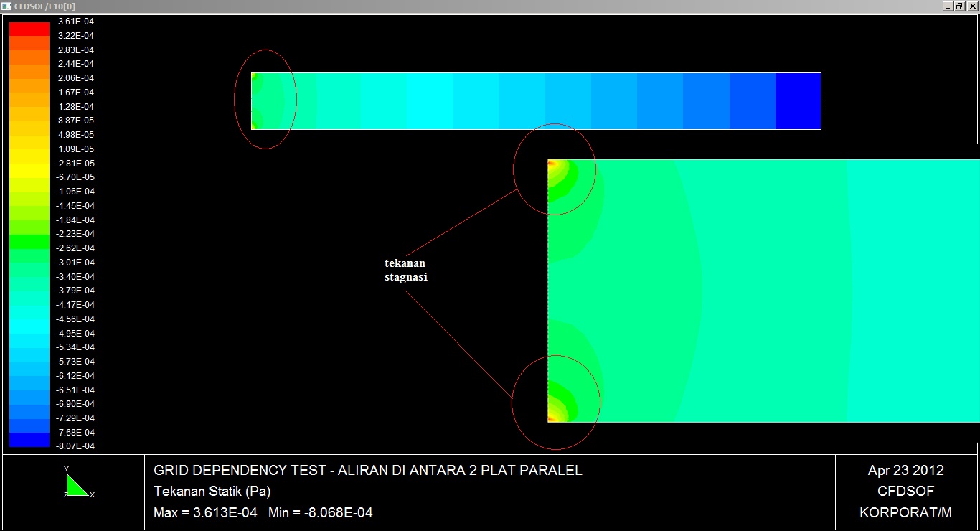
Task: Click the 'tekanan stagnasi' annotation label
Action: pyautogui.click(x=405, y=270)
